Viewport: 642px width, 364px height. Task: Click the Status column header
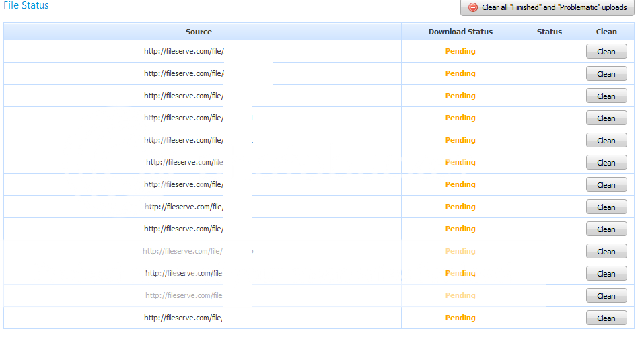(x=549, y=32)
